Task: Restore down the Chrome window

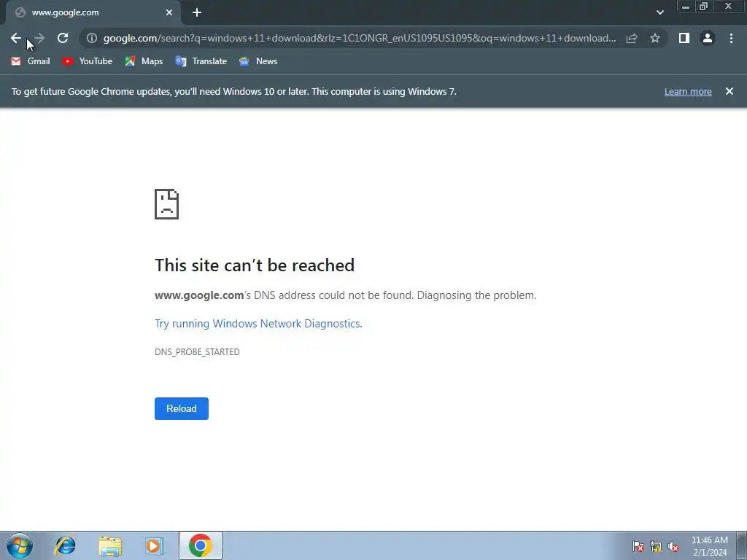Action: click(703, 7)
